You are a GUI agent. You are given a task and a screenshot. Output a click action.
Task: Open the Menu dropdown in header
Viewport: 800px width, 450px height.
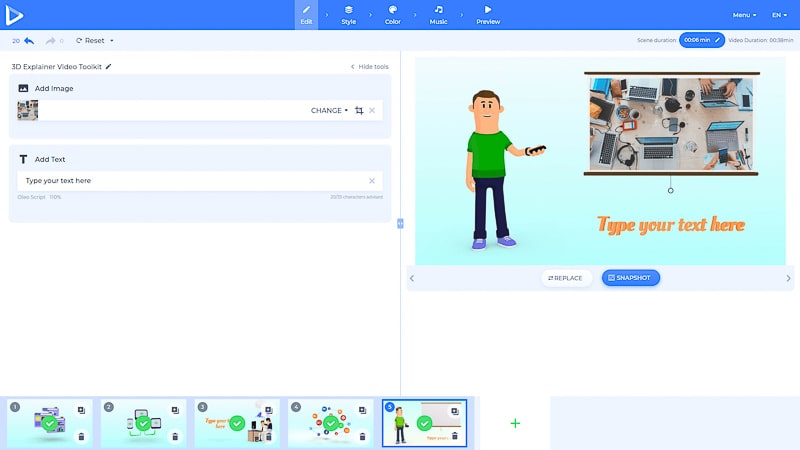click(x=744, y=15)
